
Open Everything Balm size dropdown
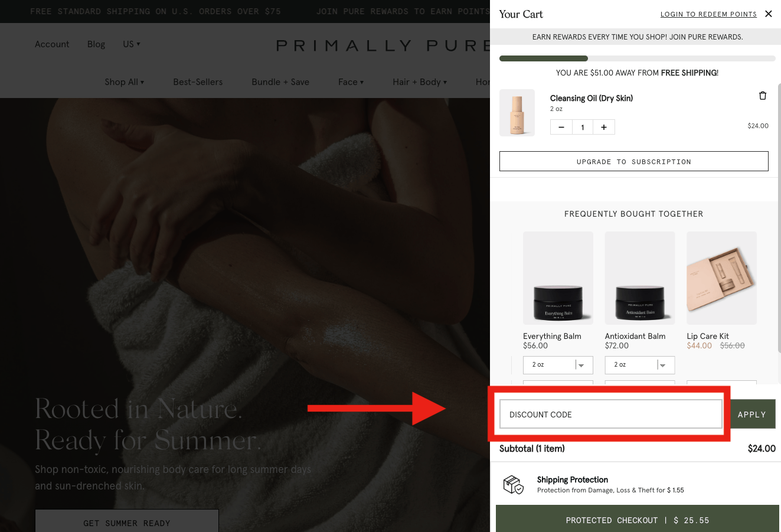click(x=558, y=365)
